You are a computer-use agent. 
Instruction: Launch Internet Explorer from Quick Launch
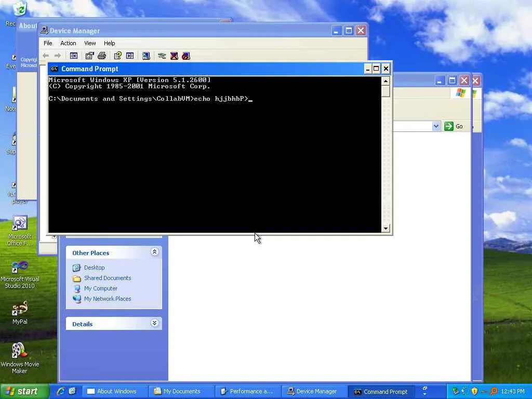pyautogui.click(x=61, y=391)
